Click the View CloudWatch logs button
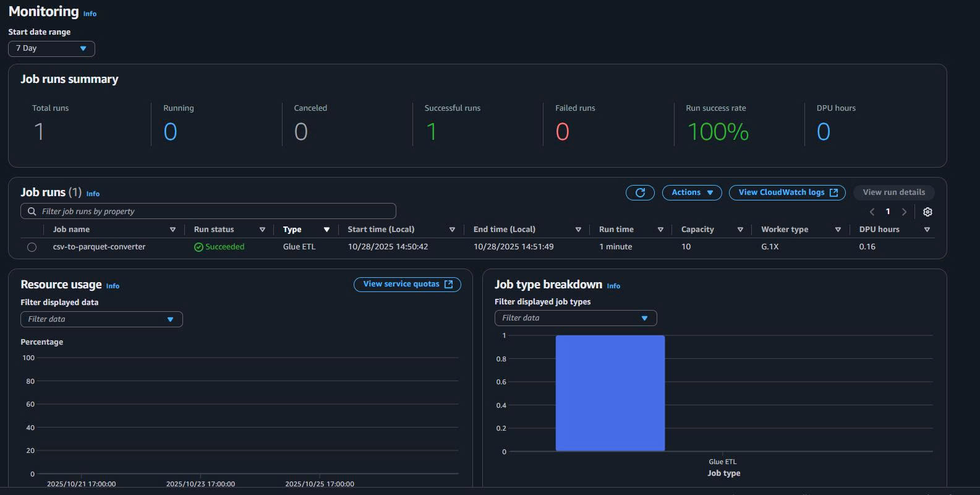This screenshot has height=495, width=980. tap(787, 192)
